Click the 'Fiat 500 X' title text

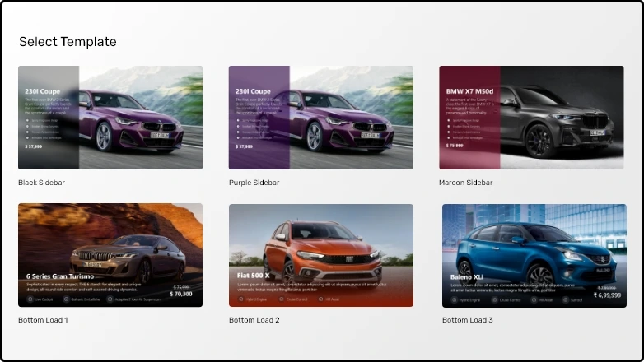tap(253, 276)
